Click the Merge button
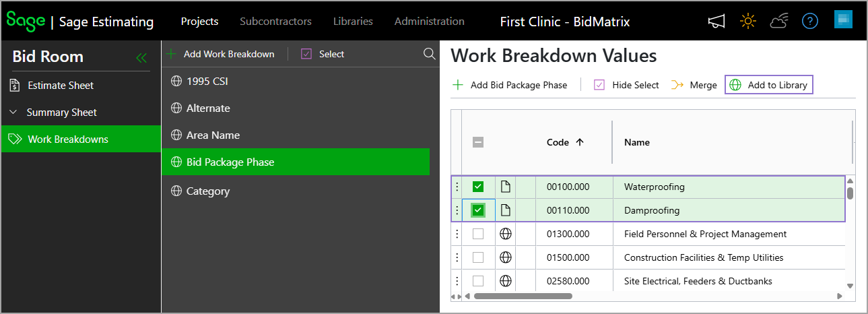The width and height of the screenshot is (868, 314). tap(694, 85)
